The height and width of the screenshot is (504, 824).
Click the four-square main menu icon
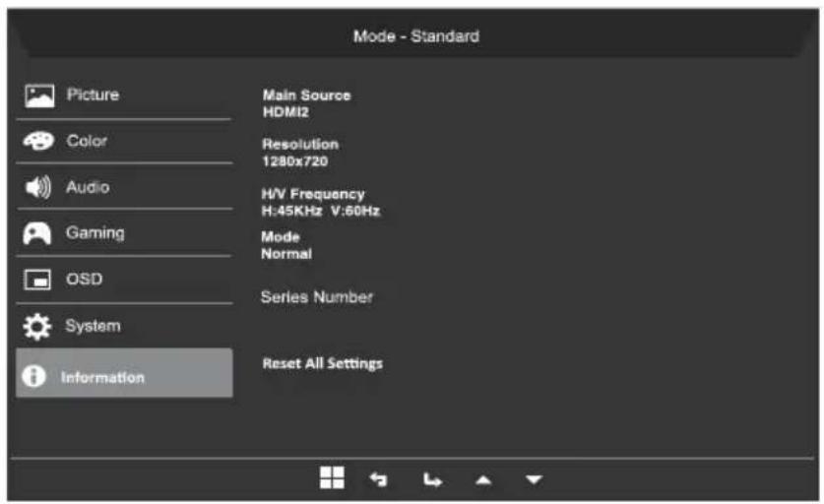pos(332,477)
